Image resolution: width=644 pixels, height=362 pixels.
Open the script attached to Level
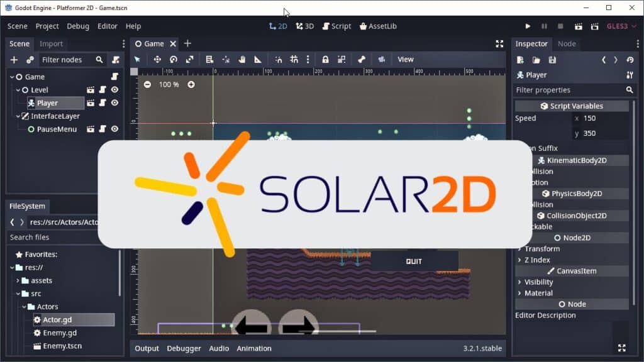[103, 90]
